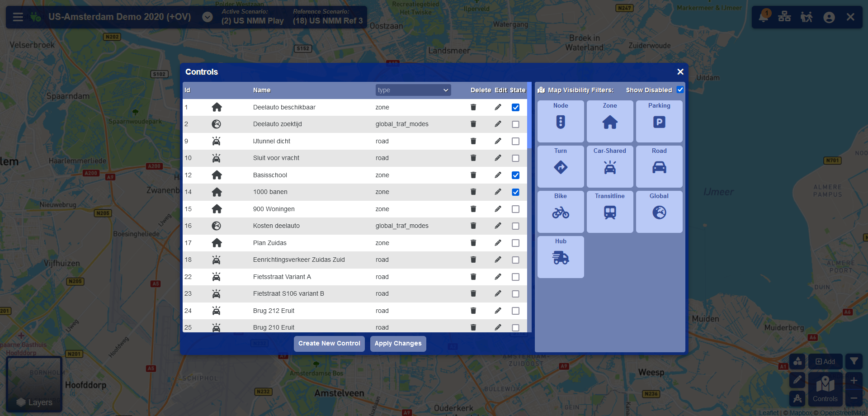Screen dimensions: 868x416
Task: Select the Hub visibility filter
Action: point(561,257)
